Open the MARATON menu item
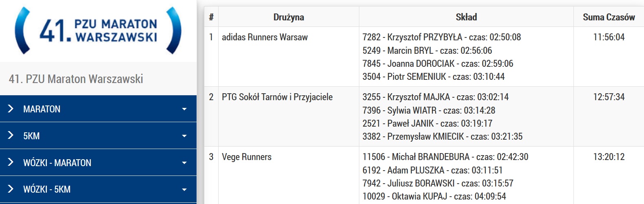This screenshot has width=644, height=204. [42, 109]
